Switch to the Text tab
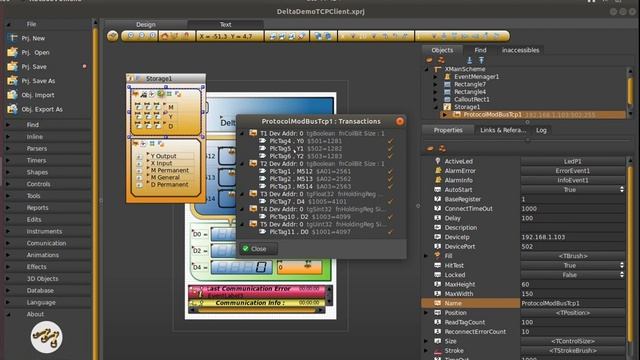 (225, 24)
